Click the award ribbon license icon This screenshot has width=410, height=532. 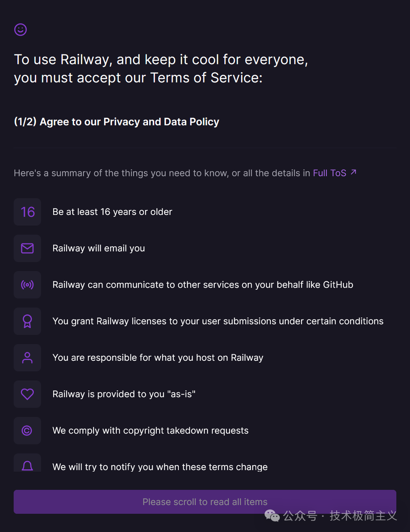(x=27, y=321)
